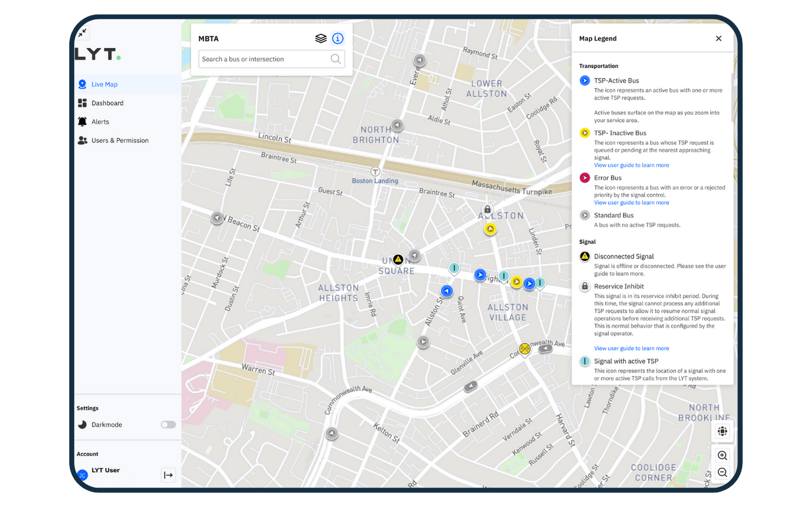
Task: Click the Disconnected Signal marker at Union Square
Action: [398, 260]
